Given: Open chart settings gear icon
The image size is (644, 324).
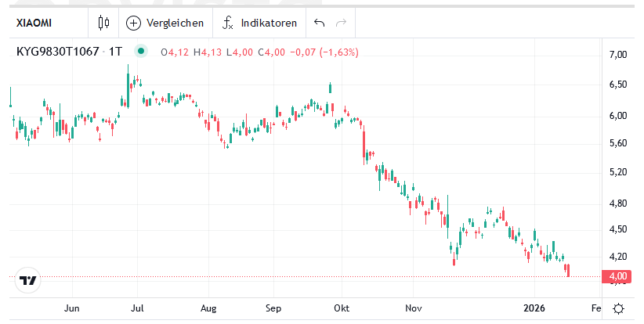Looking at the screenshot, I should [619, 308].
